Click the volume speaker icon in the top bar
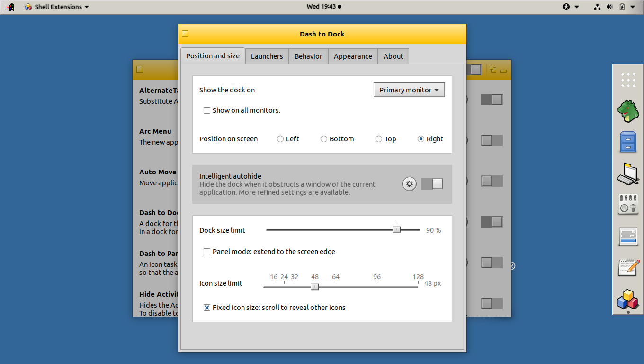 [609, 7]
